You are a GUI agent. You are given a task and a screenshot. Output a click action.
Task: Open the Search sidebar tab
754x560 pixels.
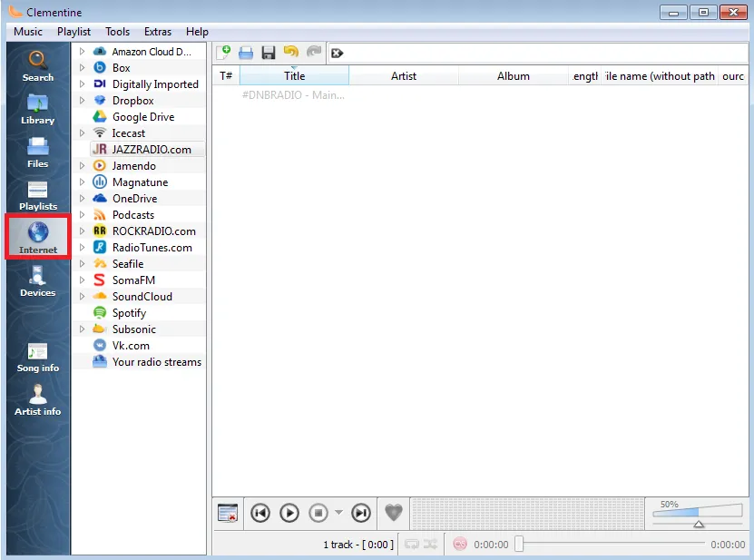(37, 66)
